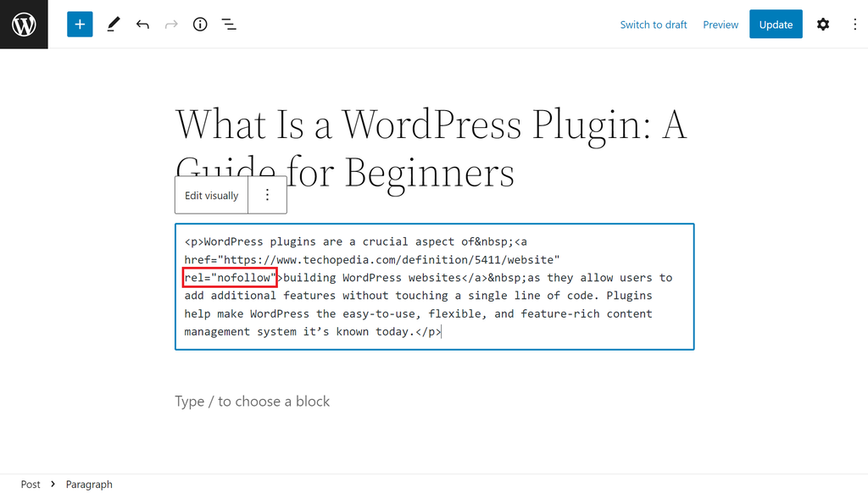Click inside the HTML code block
The height and width of the screenshot is (493, 868).
(x=434, y=313)
